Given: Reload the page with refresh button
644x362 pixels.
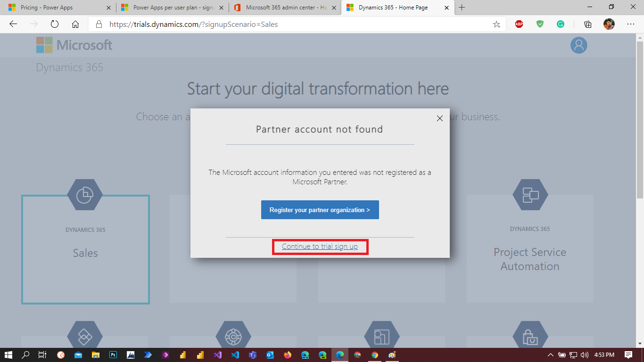Looking at the screenshot, I should (55, 25).
